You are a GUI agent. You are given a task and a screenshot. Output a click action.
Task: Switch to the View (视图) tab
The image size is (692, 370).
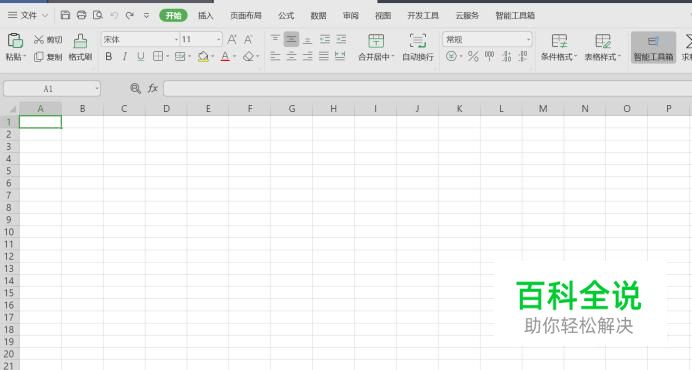383,15
